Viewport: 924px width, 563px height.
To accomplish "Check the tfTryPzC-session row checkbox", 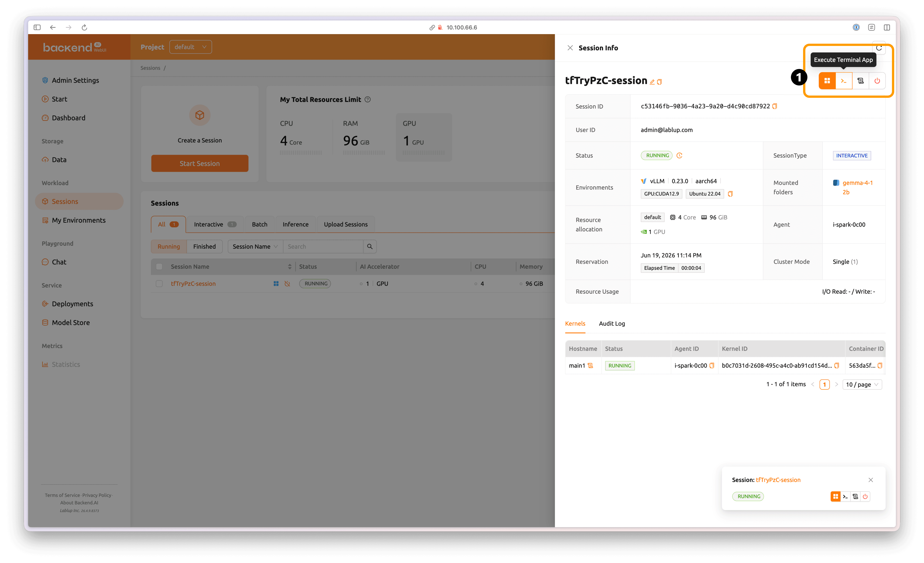I will [159, 284].
